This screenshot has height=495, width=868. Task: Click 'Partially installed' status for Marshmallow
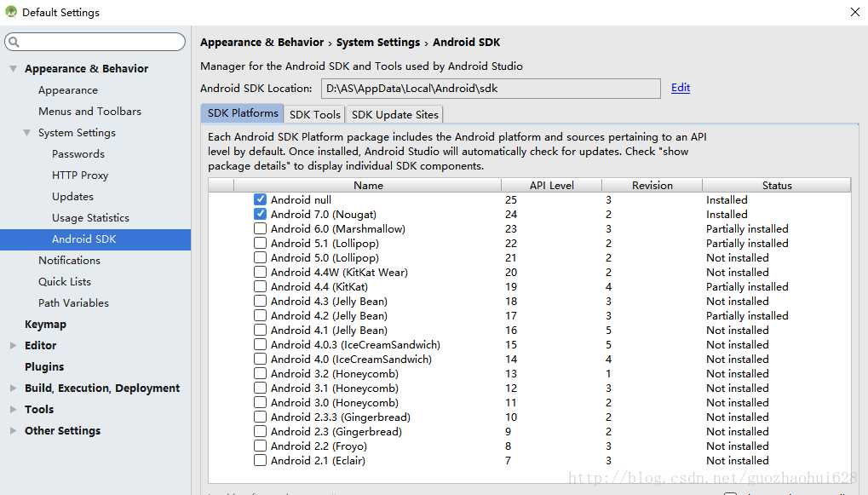coord(747,228)
